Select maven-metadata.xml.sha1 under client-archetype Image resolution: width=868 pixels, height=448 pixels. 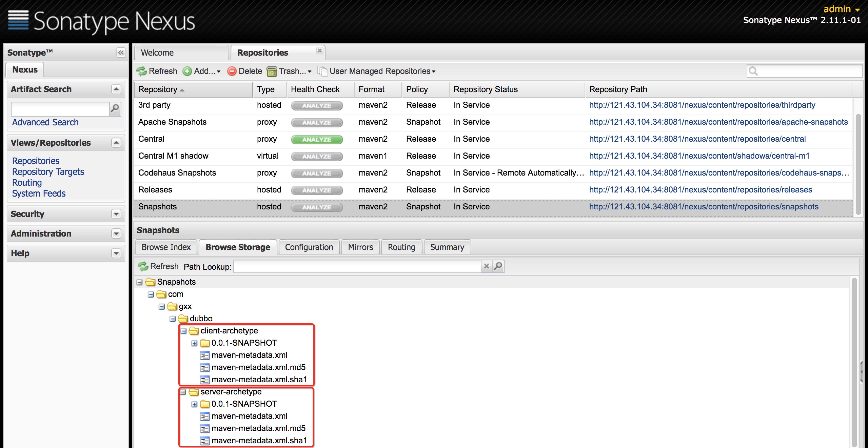click(x=259, y=380)
